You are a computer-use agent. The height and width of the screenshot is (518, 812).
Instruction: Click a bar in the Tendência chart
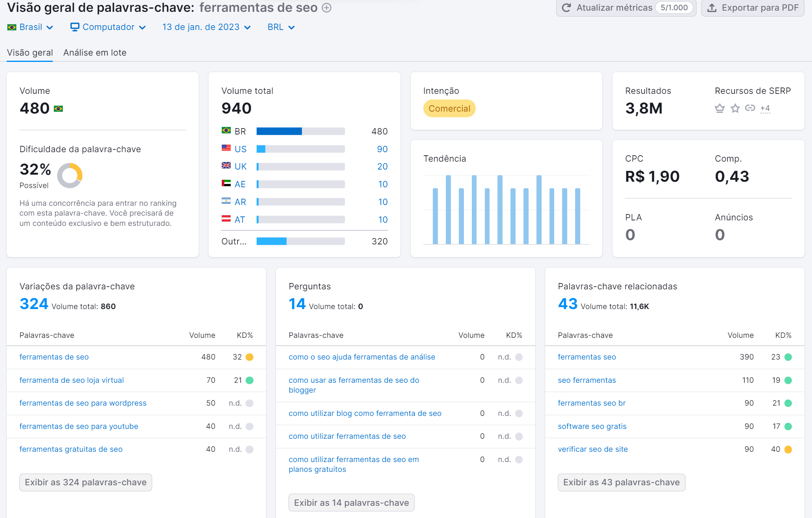pos(448,209)
